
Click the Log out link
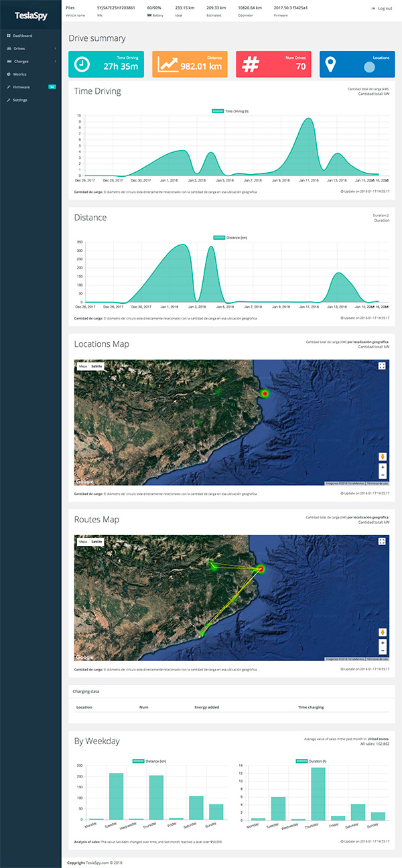point(383,8)
